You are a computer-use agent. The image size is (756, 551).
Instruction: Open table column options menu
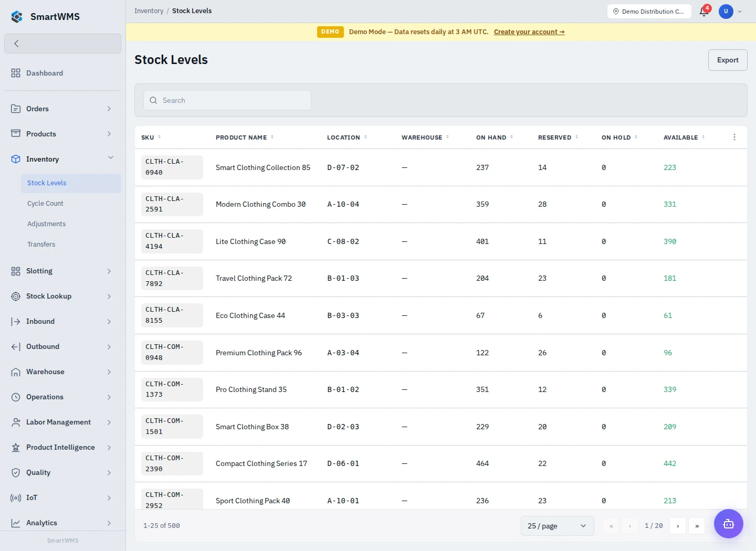click(734, 137)
